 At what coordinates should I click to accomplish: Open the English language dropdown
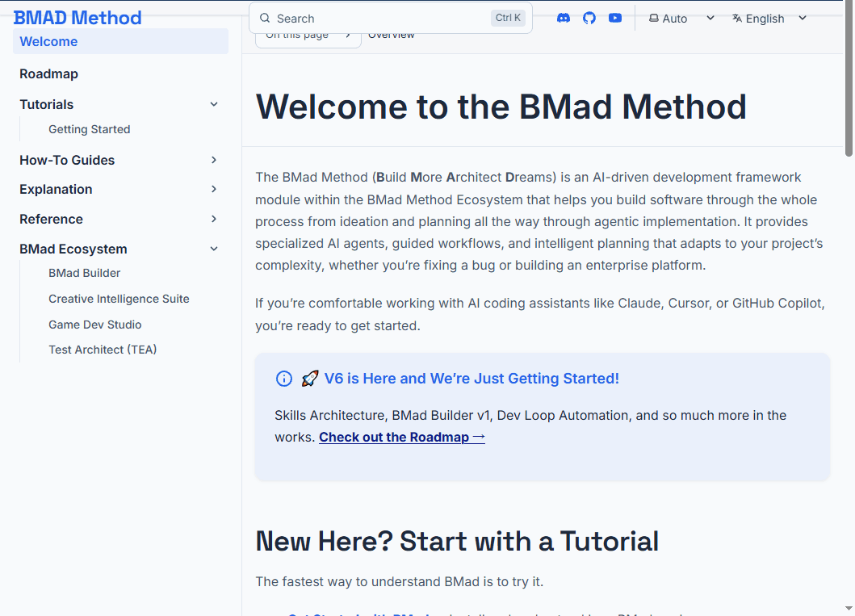(769, 19)
